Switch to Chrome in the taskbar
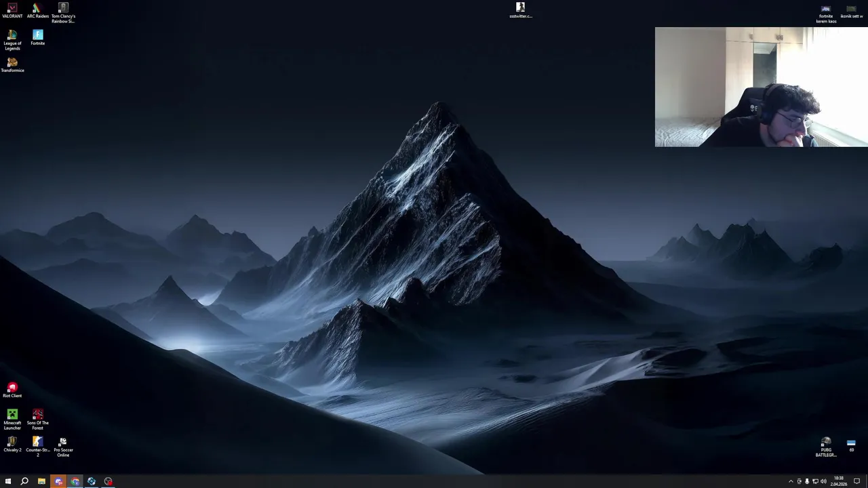The height and width of the screenshot is (488, 868). (75, 481)
